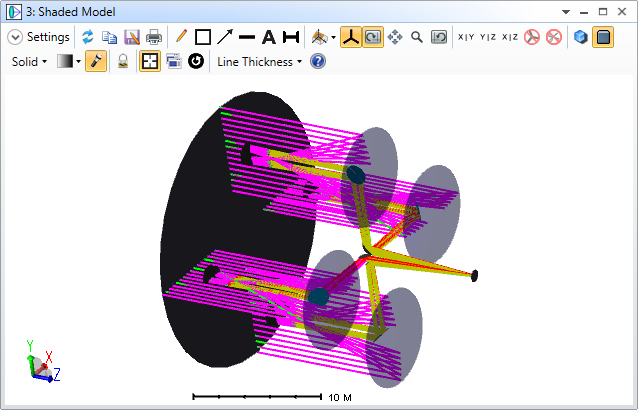Switch to the X|Y view

(x=465, y=37)
